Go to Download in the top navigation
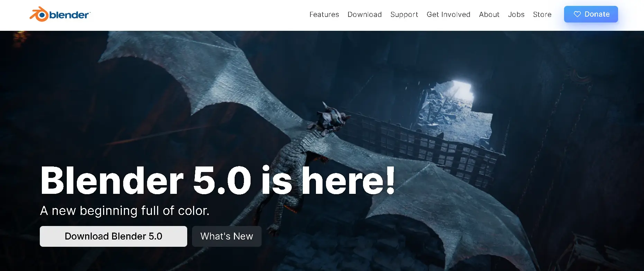The width and height of the screenshot is (644, 271). tap(364, 15)
